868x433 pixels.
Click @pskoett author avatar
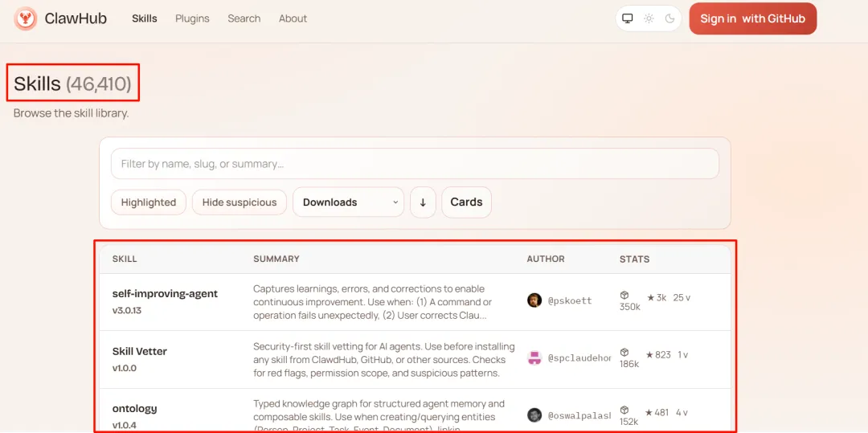pyautogui.click(x=534, y=300)
